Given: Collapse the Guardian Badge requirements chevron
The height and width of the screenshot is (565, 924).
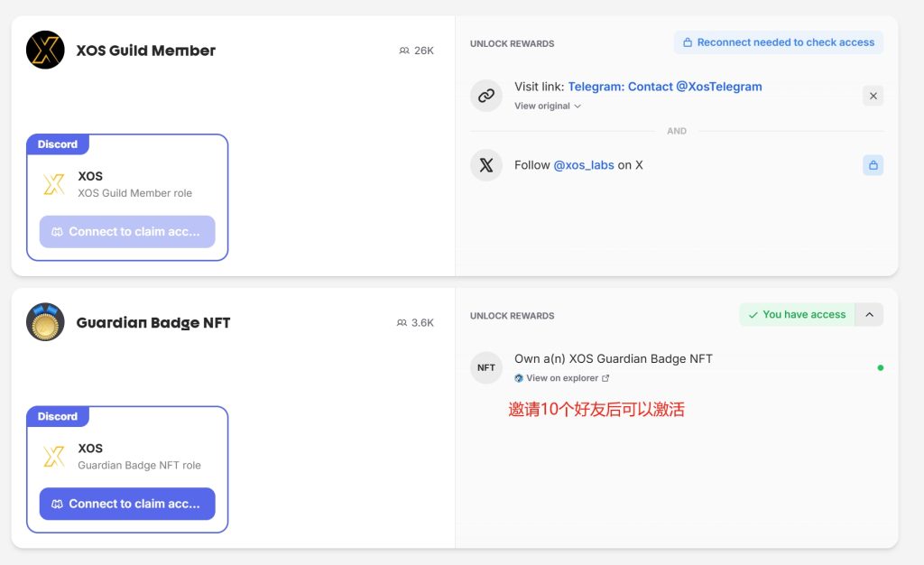Looking at the screenshot, I should pos(869,315).
